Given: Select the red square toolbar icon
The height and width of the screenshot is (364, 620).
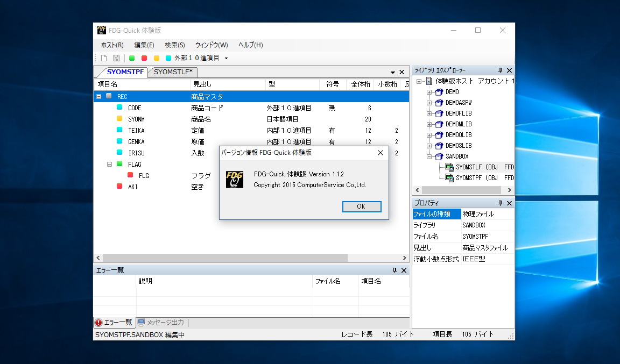Looking at the screenshot, I should coord(144,58).
